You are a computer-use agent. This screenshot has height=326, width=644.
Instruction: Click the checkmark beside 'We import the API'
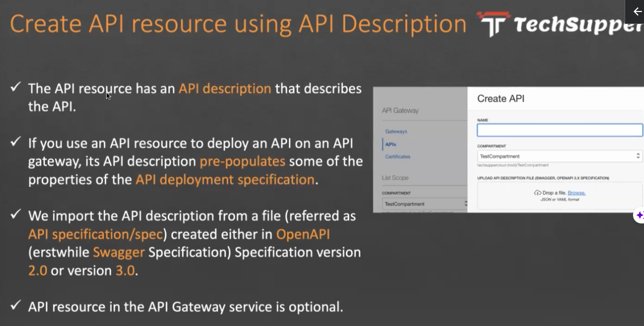pyautogui.click(x=16, y=215)
